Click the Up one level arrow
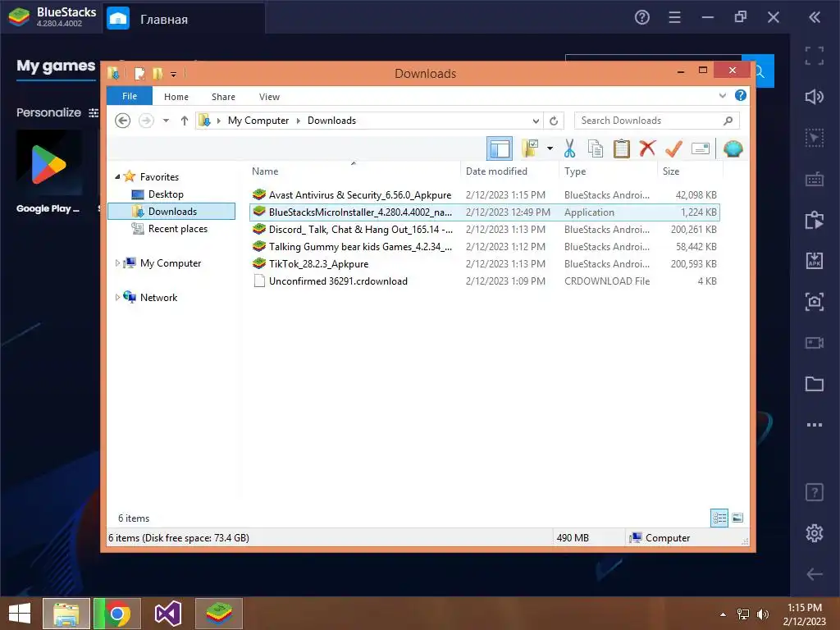Image resolution: width=840 pixels, height=630 pixels. (185, 121)
